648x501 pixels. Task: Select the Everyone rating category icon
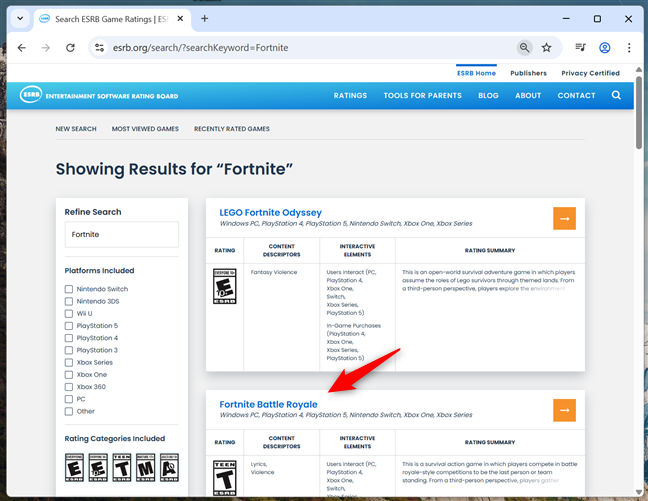pyautogui.click(x=74, y=468)
